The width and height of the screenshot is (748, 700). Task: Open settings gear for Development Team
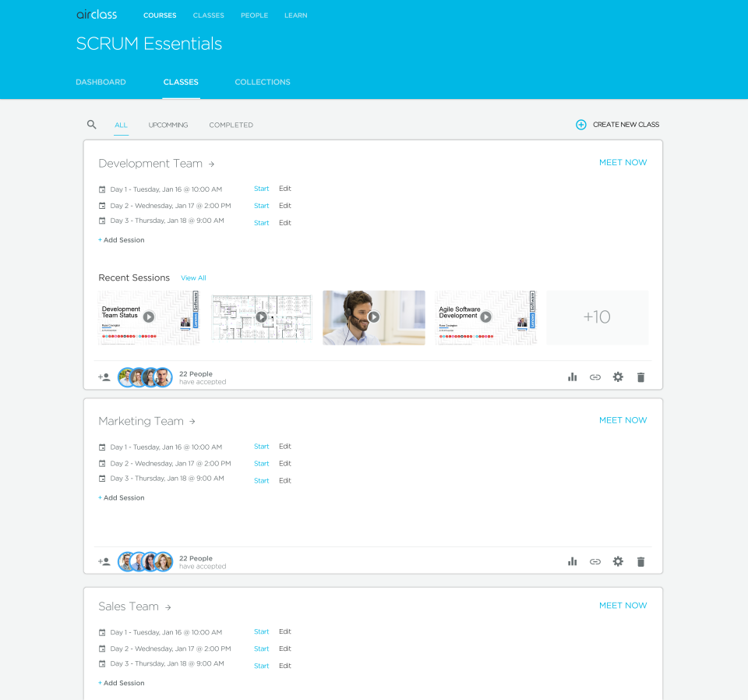coord(618,377)
